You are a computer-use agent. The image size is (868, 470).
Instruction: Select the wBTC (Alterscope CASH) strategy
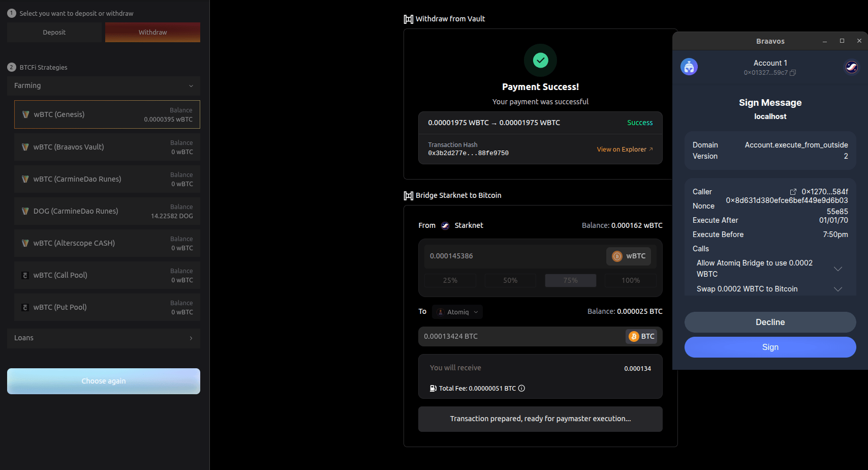point(107,243)
